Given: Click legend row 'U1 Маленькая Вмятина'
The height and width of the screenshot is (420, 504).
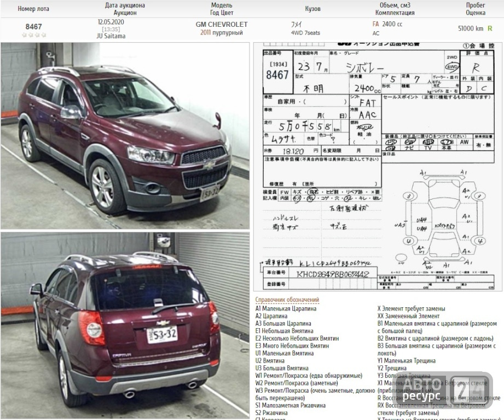Looking at the screenshot, I should (x=285, y=353).
